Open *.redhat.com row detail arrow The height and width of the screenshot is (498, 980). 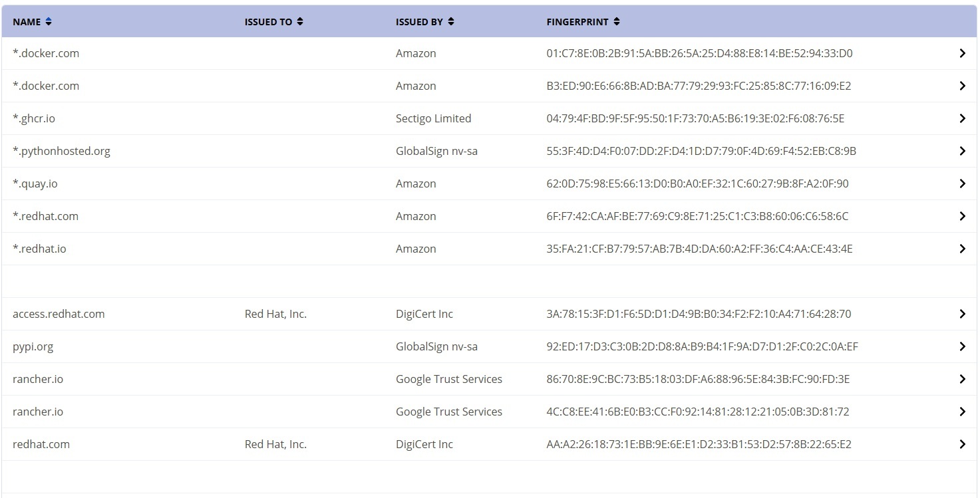pyautogui.click(x=962, y=216)
